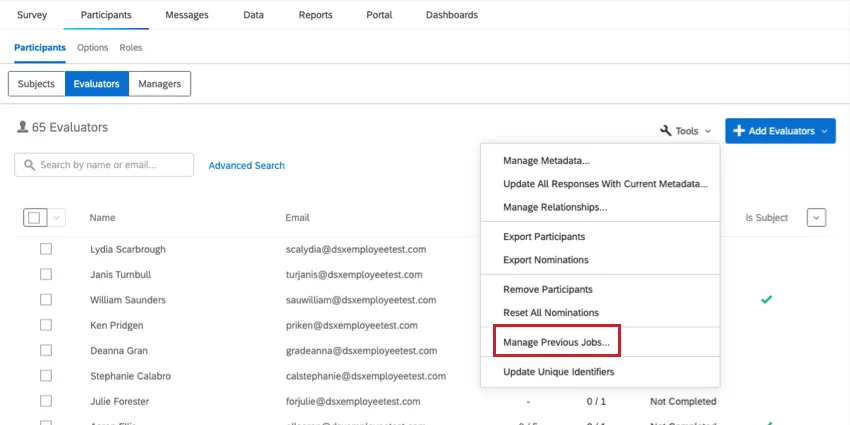This screenshot has height=425, width=850.
Task: Click the magnifier icon in search box
Action: [30, 165]
